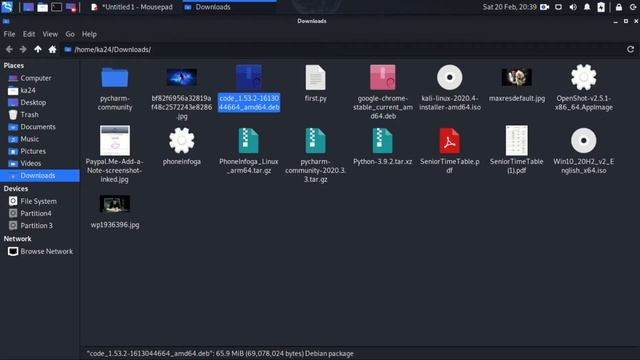Select the SeniorTimeTable (1).pdf file

[x=516, y=140]
